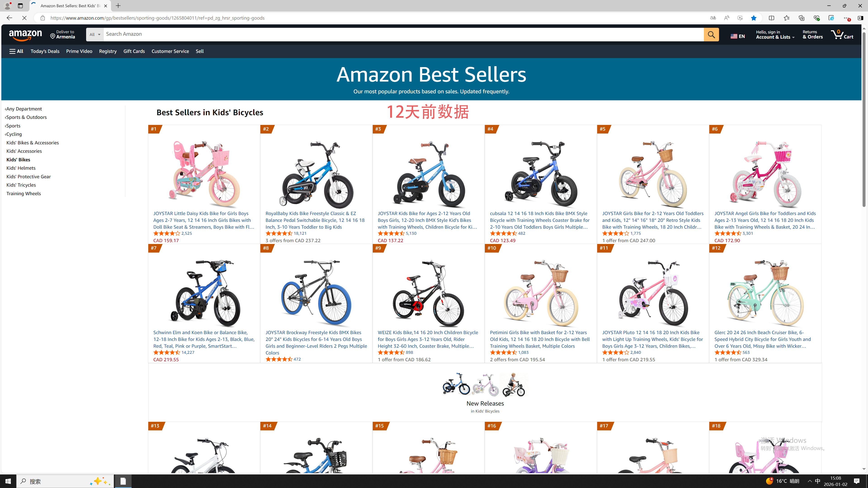Open Today's Deals nav item

[45, 51]
